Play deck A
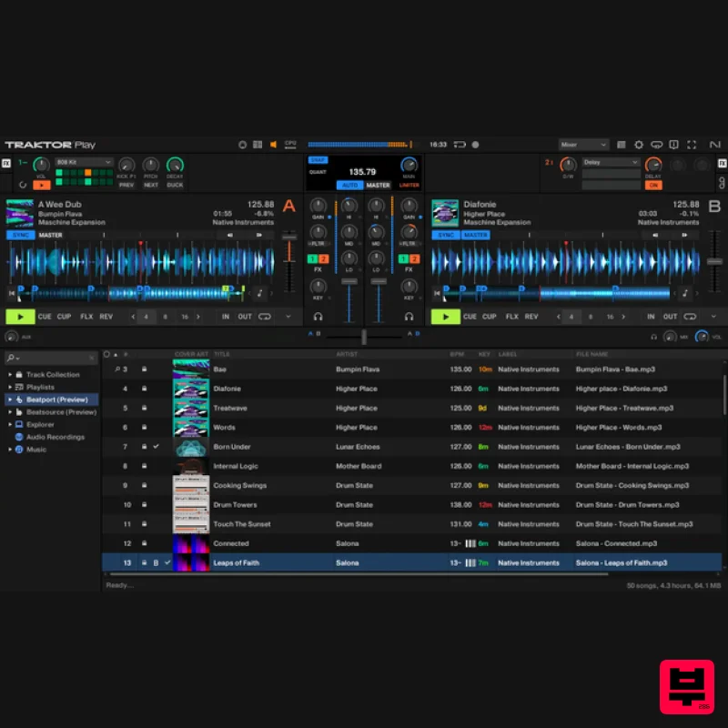728x728 pixels. pos(20,317)
